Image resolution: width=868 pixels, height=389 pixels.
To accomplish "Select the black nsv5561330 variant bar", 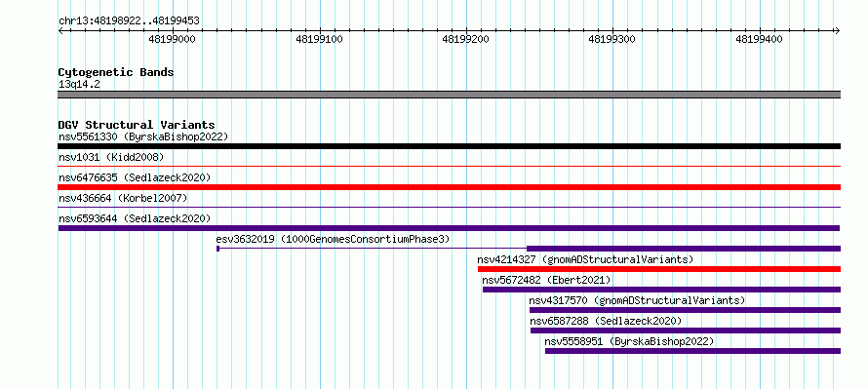I will point(450,146).
